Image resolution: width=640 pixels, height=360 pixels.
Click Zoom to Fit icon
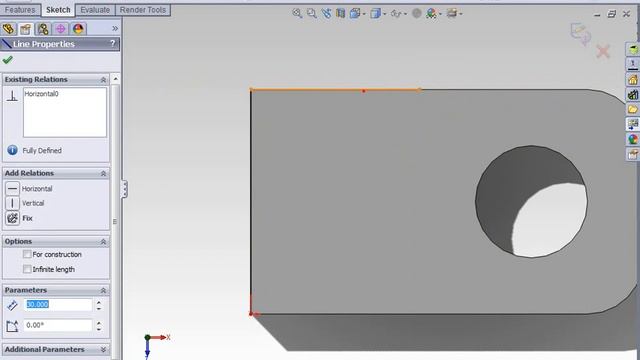(x=297, y=13)
